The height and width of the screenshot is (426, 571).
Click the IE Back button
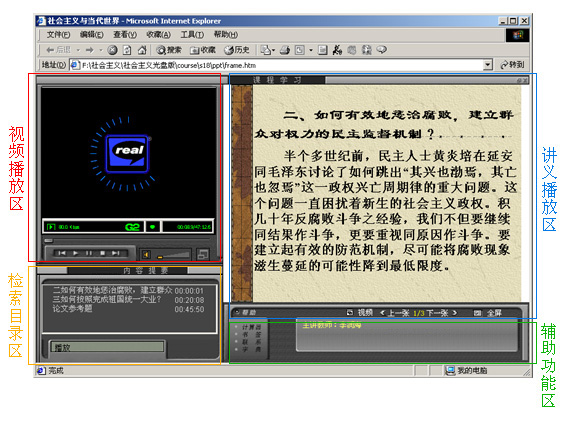pos(58,50)
